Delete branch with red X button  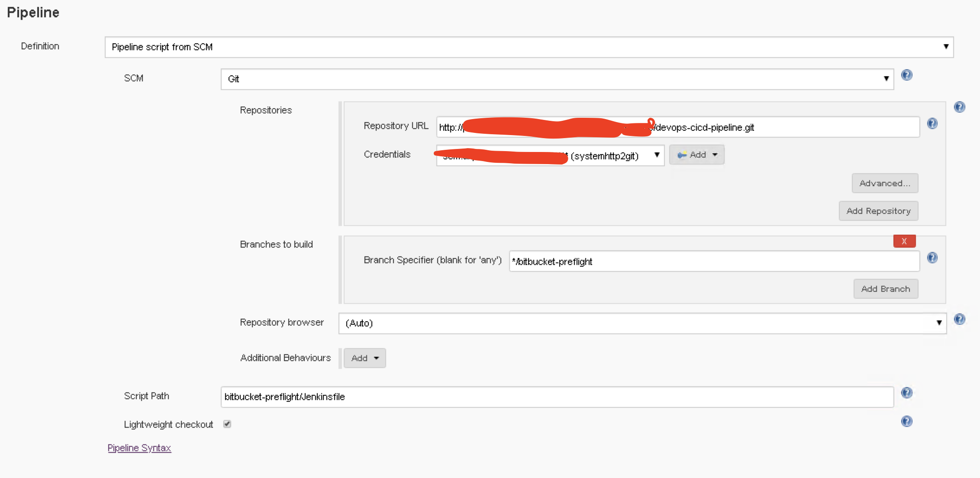(x=904, y=242)
